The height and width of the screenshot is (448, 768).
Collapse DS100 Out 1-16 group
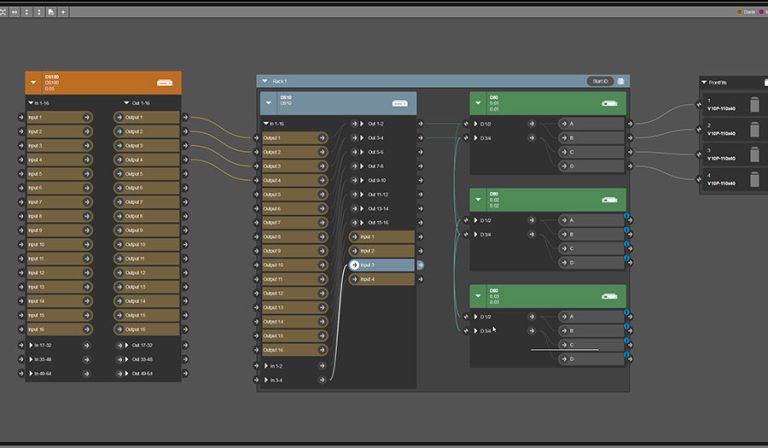126,103
